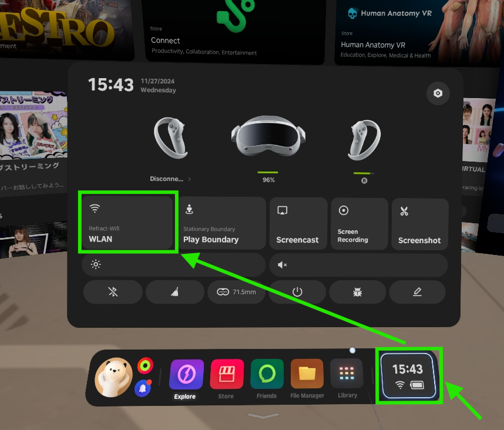Launch Explore from the dock
Viewport: 504px width, 430px height.
pyautogui.click(x=186, y=374)
